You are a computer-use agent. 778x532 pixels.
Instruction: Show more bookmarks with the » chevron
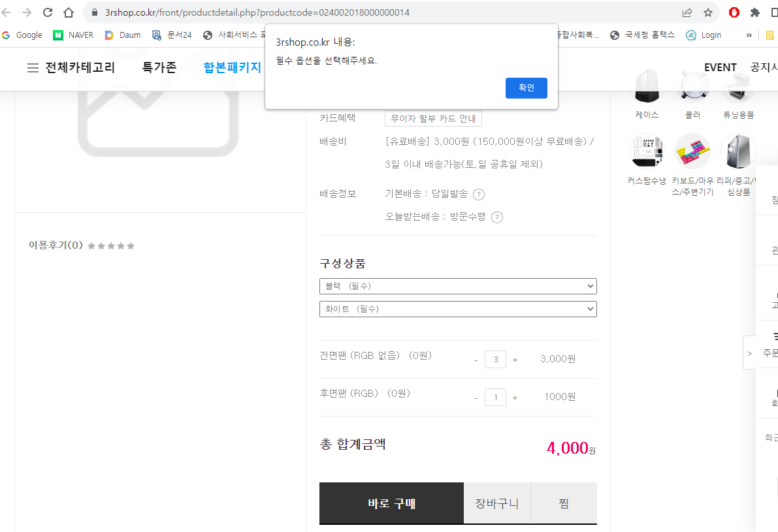749,35
